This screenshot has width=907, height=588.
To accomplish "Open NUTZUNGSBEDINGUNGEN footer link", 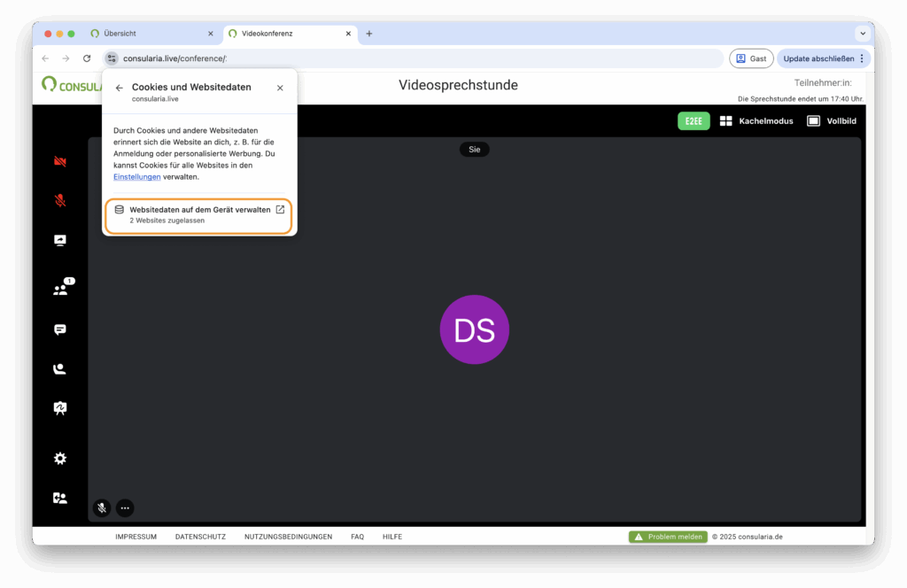I will tap(288, 537).
